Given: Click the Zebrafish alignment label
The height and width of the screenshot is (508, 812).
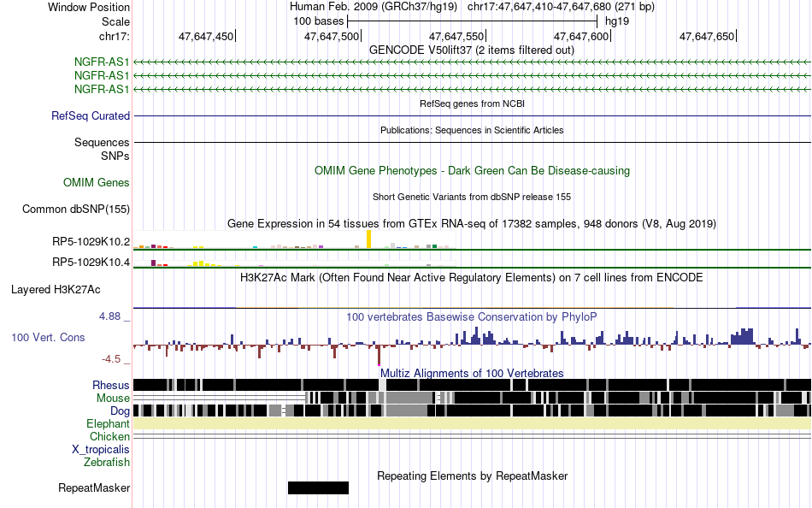Looking at the screenshot, I should pos(107,462).
